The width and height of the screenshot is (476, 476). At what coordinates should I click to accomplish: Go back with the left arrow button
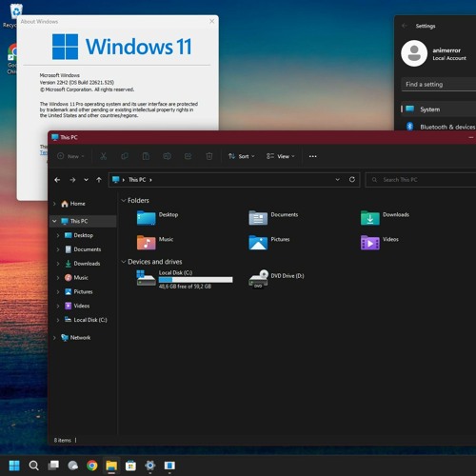click(57, 180)
